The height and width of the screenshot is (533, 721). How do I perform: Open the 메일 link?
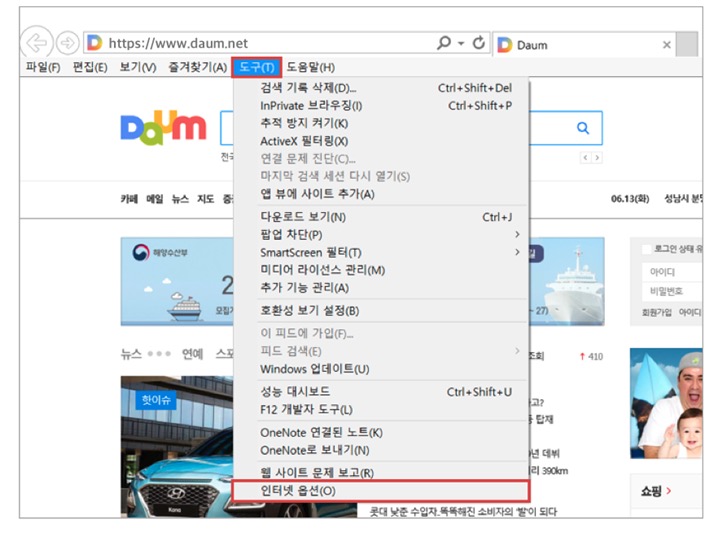pos(154,199)
